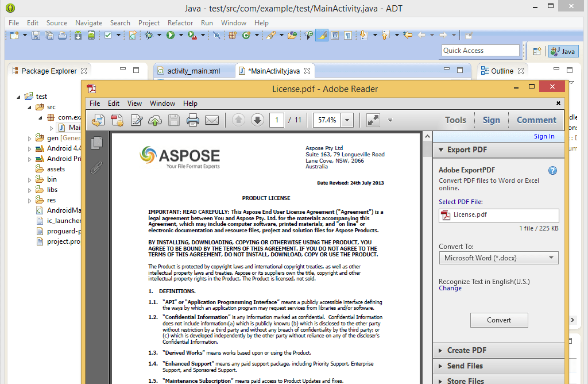
Task: Click the Convert button
Action: coord(499,320)
